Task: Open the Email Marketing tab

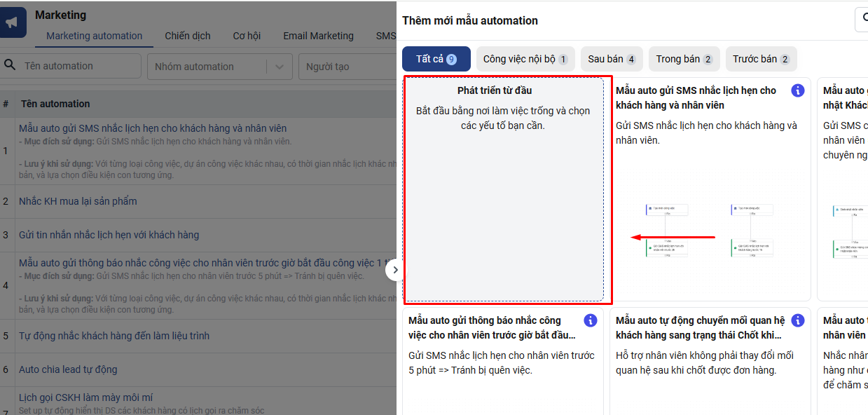Action: [318, 36]
